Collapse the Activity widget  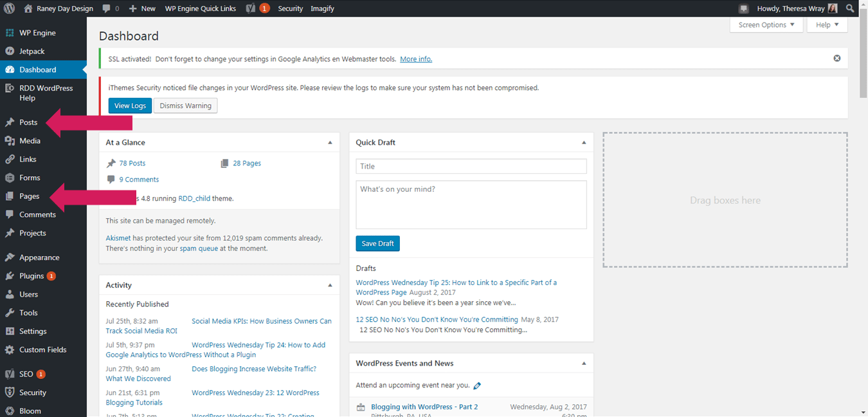pos(330,285)
